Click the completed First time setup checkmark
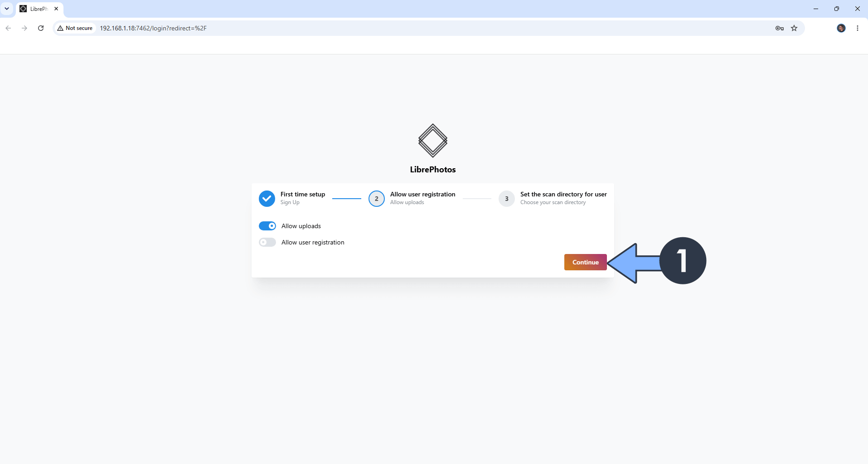This screenshot has height=464, width=868. coord(267,199)
